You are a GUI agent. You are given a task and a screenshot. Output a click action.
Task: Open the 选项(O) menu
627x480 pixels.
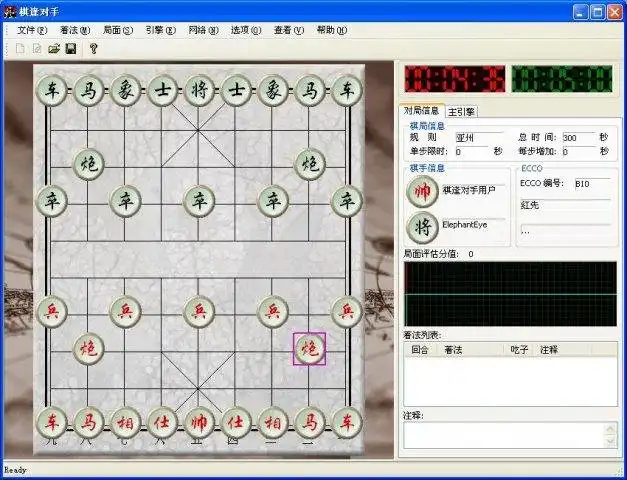click(246, 30)
